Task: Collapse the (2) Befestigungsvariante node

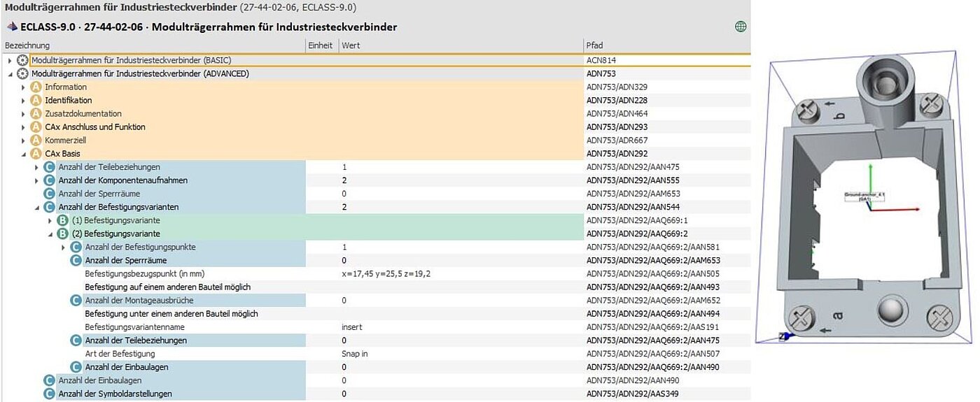Action: click(50, 234)
